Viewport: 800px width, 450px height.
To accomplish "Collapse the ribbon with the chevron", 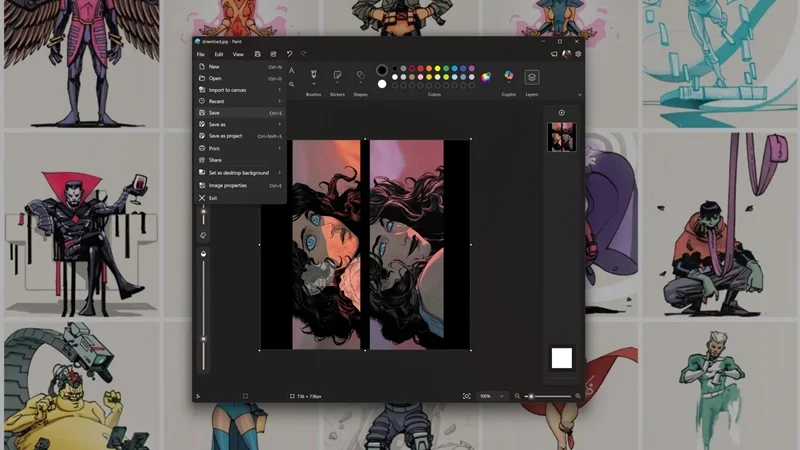I will [x=580, y=95].
